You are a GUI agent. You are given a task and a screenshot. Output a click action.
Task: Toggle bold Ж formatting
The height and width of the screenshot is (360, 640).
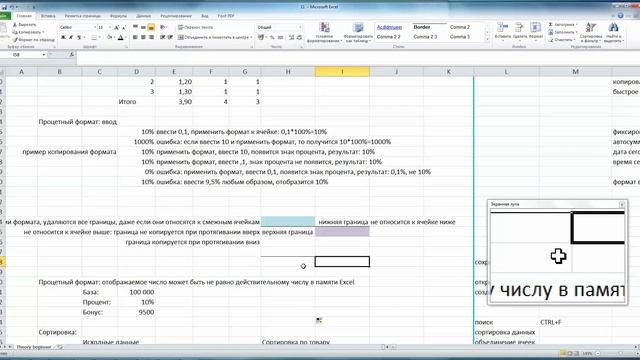click(63, 38)
